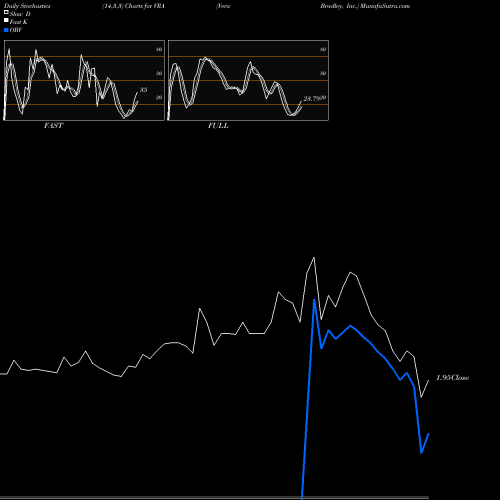Select the 'OBV' legend label
This screenshot has height=500, width=500.
16,30
